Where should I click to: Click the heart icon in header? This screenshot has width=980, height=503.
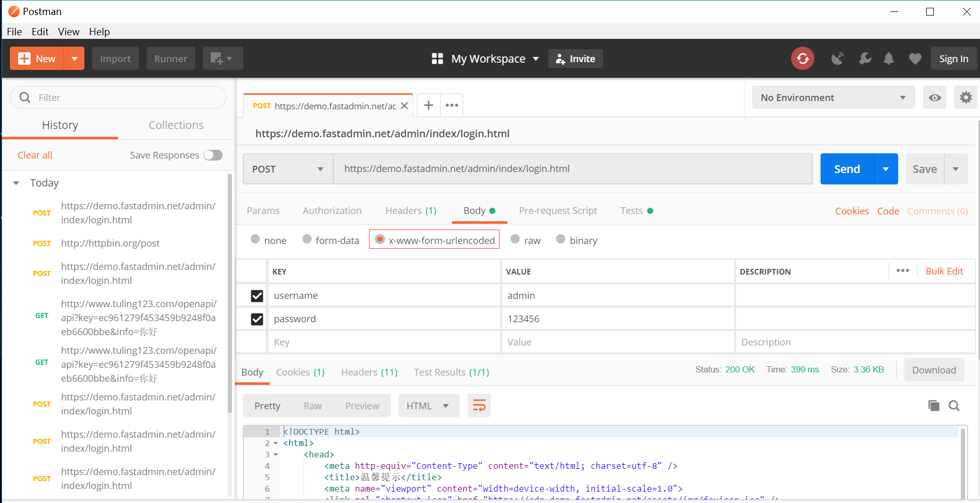tap(915, 59)
